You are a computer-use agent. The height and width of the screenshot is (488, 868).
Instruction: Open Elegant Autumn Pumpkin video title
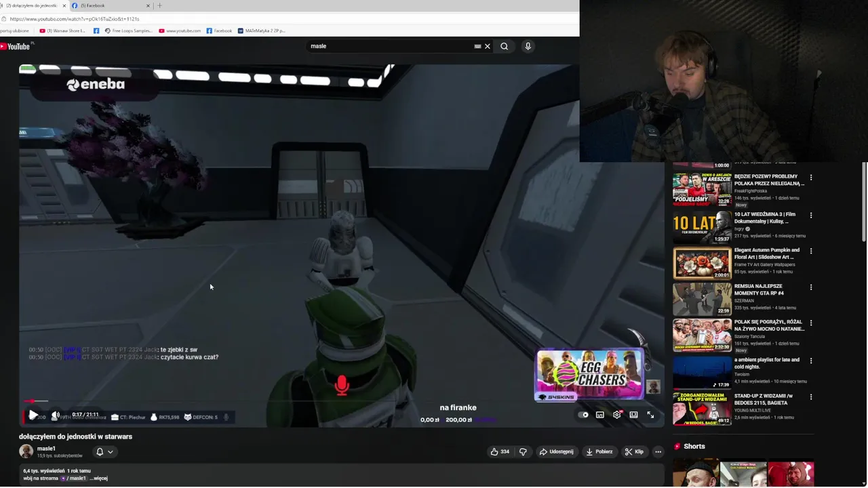tap(766, 253)
